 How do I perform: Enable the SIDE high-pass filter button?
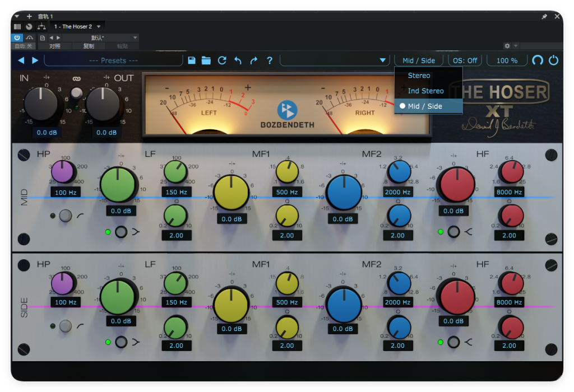tap(66, 326)
